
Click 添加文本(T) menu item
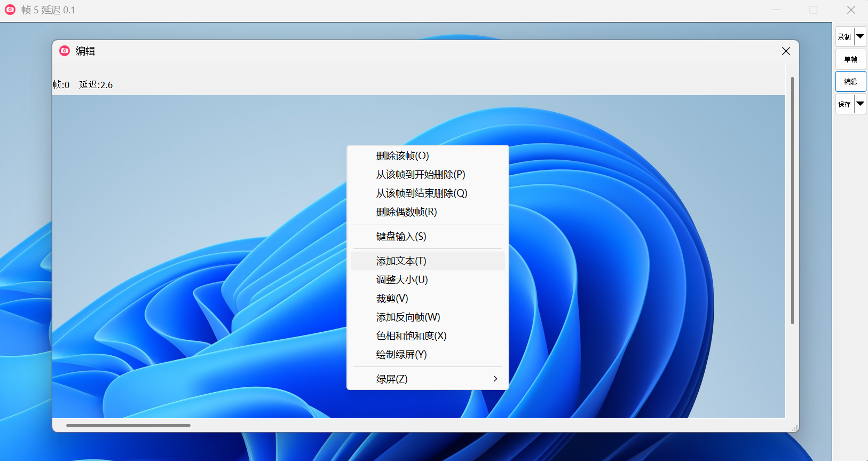pyautogui.click(x=428, y=261)
